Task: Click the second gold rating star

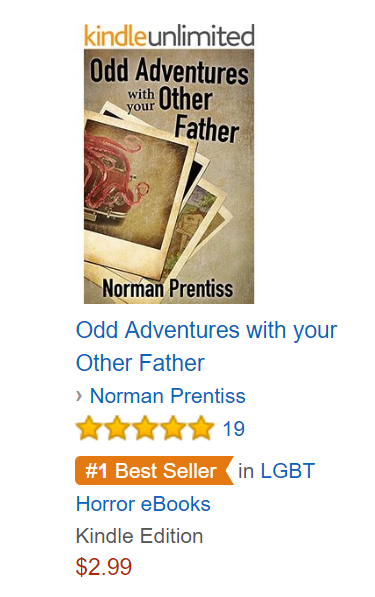Action: coord(117,428)
